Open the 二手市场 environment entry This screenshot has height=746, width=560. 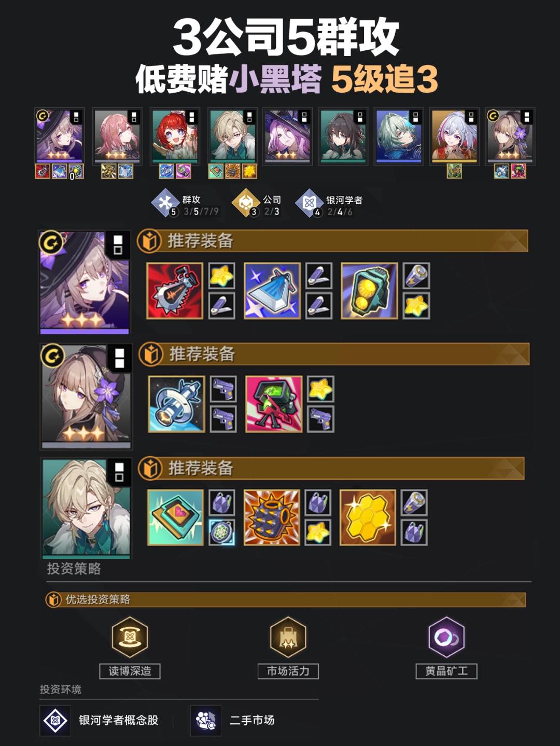233,720
